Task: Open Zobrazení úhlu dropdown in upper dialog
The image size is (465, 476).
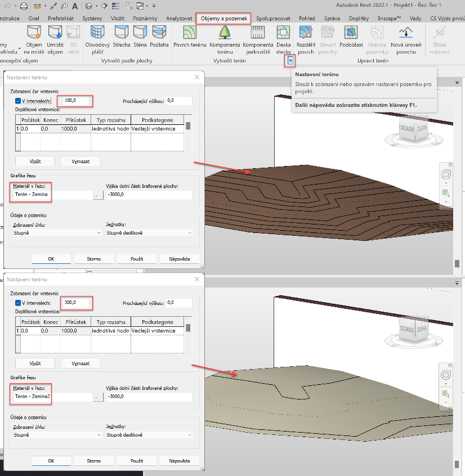Action: 57,233
